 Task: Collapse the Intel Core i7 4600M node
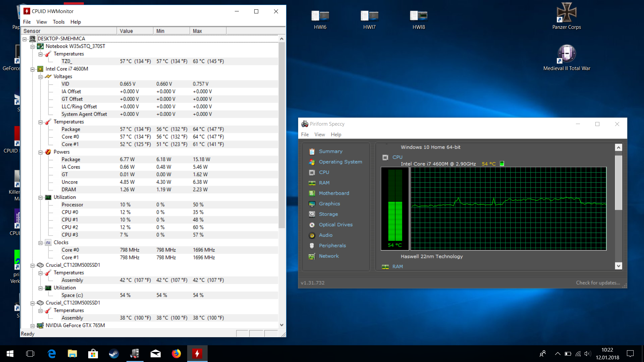(33, 69)
